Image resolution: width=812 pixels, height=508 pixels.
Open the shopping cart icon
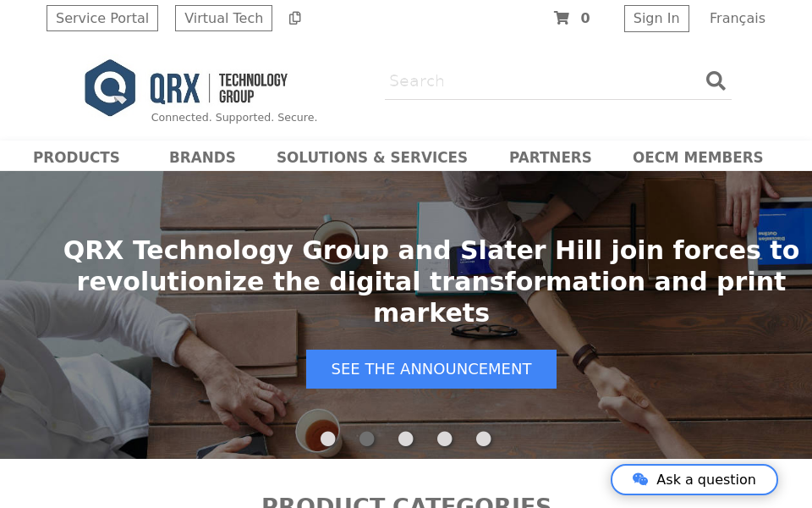point(562,18)
